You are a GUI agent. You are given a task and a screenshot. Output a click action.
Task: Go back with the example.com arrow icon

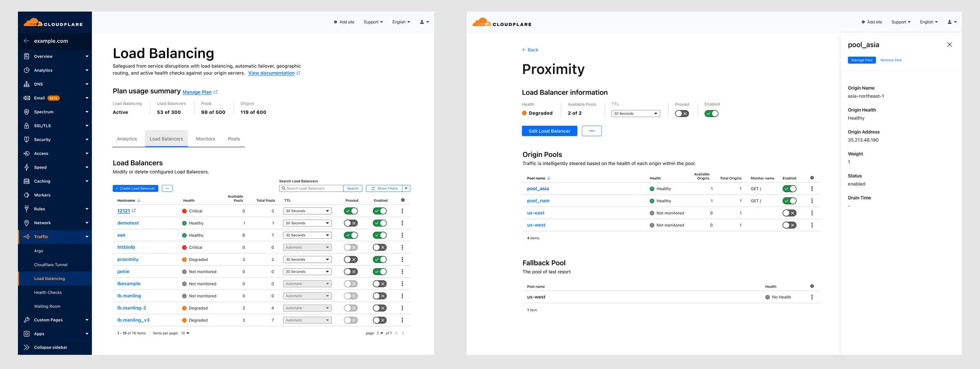click(27, 41)
